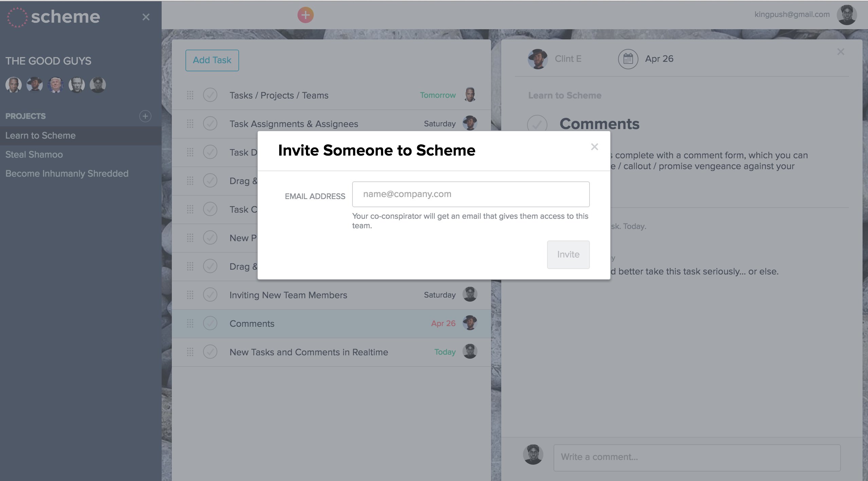Click the drag handle icon on Comments task
The image size is (868, 481).
[189, 323]
